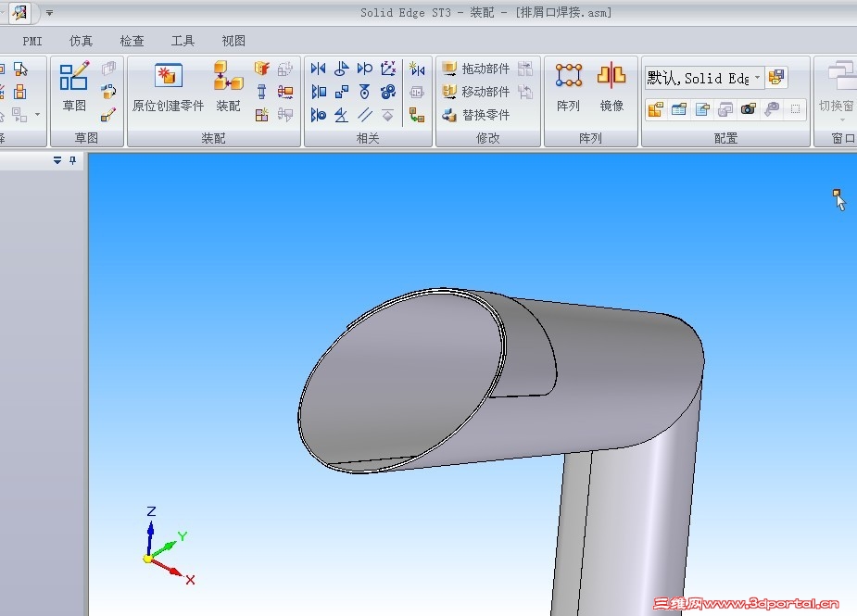Open the PathFinder panel options dropdown

tap(57, 160)
